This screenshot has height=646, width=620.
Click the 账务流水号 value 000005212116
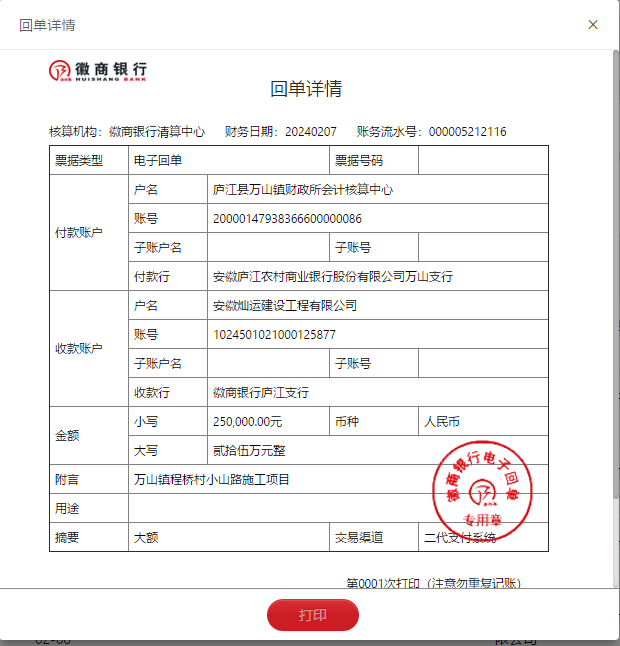click(467, 131)
